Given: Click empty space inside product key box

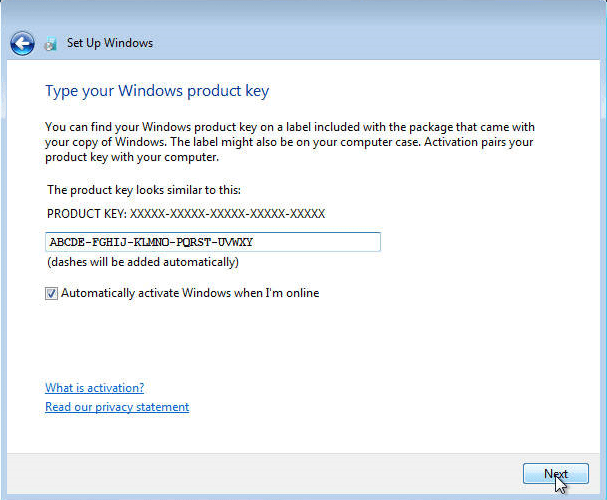Looking at the screenshot, I should coord(320,242).
